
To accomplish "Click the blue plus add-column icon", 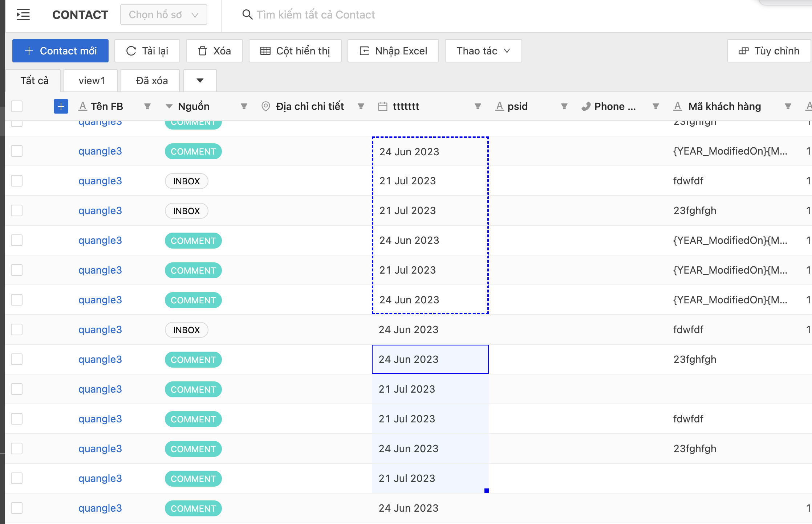I will [x=61, y=106].
